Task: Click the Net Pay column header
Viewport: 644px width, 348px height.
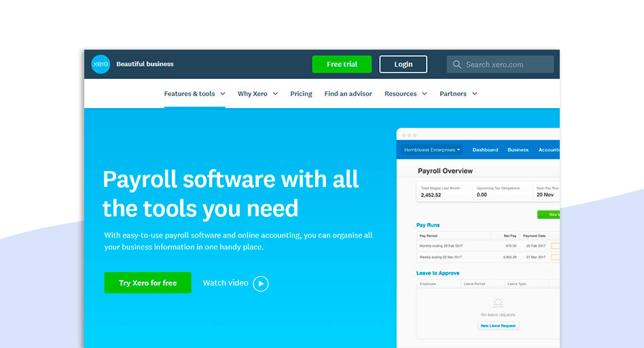Action: click(510, 236)
